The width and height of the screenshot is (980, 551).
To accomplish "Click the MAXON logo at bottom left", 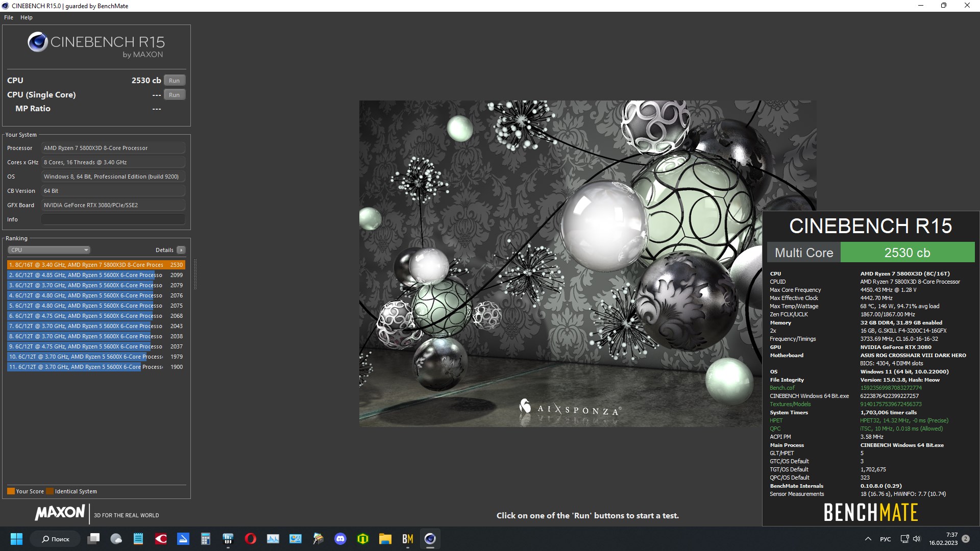I will pos(60,513).
